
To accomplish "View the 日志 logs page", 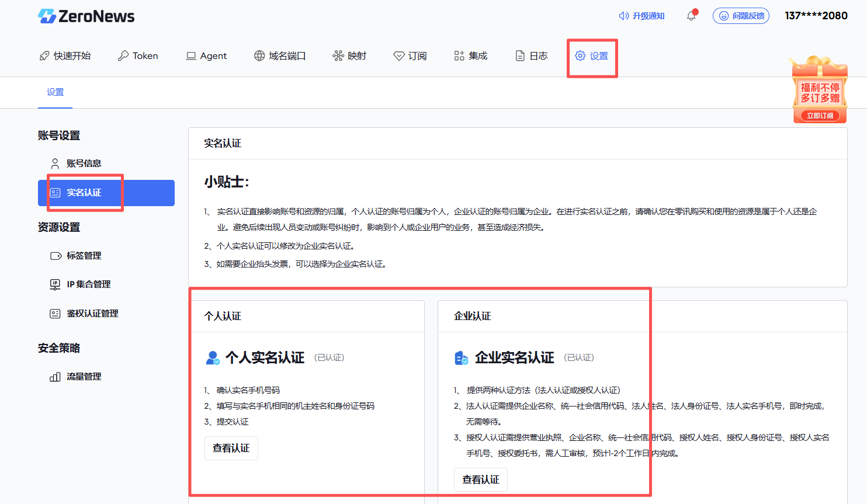I will 532,56.
